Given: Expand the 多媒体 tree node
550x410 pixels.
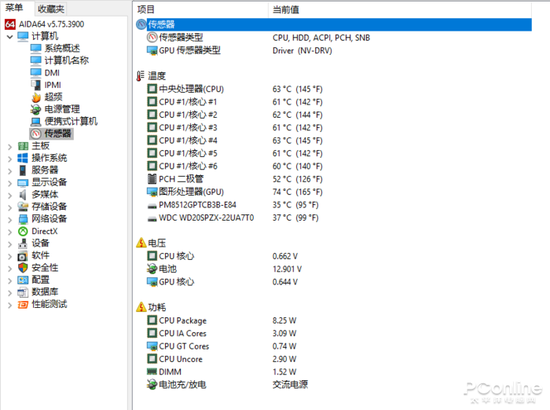Looking at the screenshot, I should pyautogui.click(x=10, y=195).
